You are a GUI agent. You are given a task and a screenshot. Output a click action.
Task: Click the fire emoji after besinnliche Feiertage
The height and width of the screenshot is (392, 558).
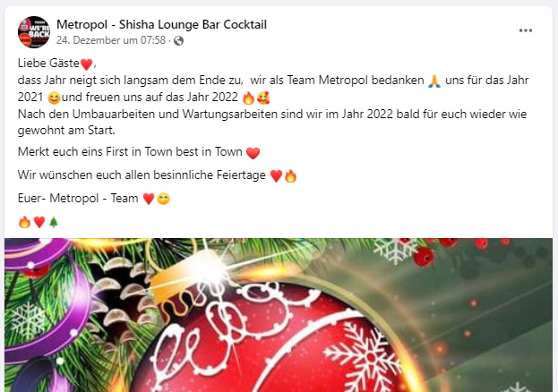[290, 175]
